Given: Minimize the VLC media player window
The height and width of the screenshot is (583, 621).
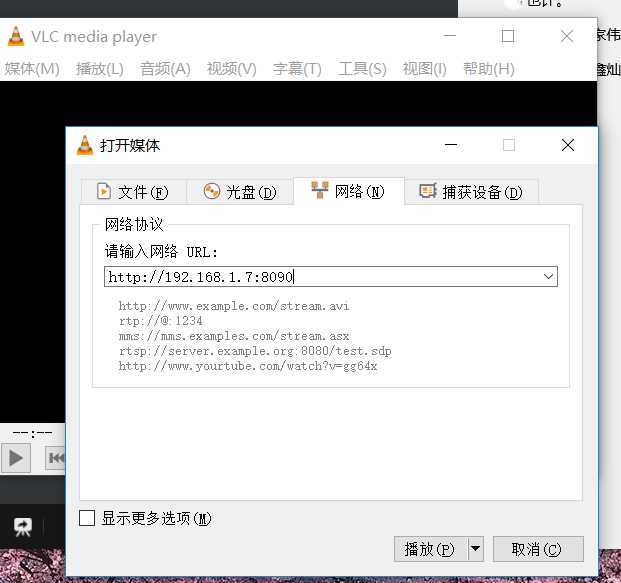Looking at the screenshot, I should [450, 36].
